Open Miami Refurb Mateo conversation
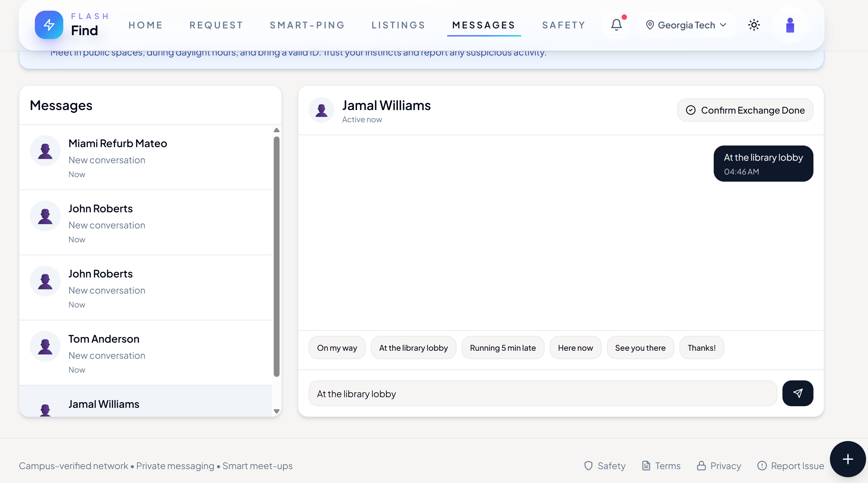This screenshot has height=483, width=868. (x=146, y=157)
